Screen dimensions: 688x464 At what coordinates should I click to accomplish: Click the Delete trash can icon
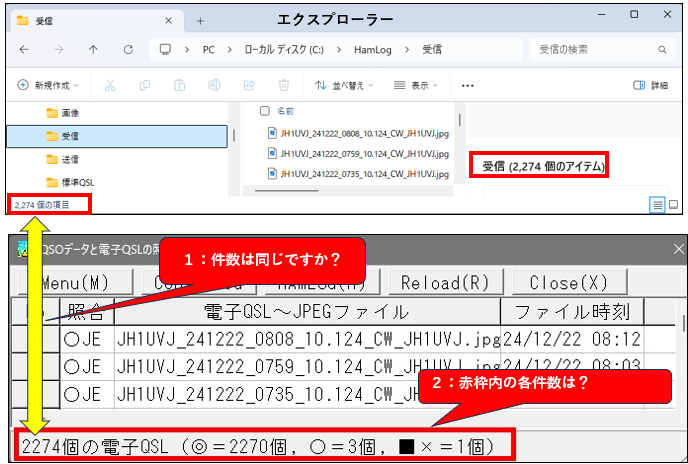click(284, 86)
